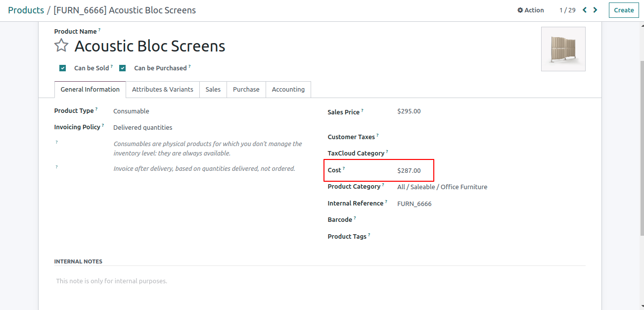This screenshot has height=310, width=644.
Task: Go to previous product record arrow
Action: point(585,10)
